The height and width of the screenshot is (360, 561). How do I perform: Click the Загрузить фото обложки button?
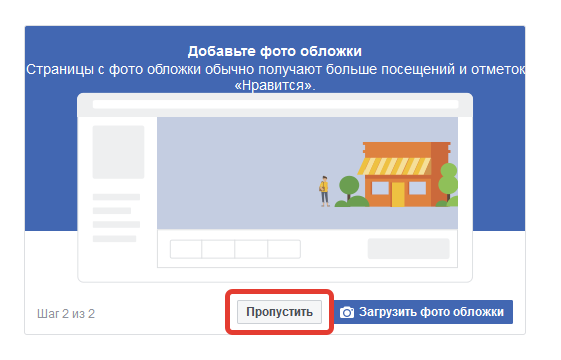(x=423, y=312)
